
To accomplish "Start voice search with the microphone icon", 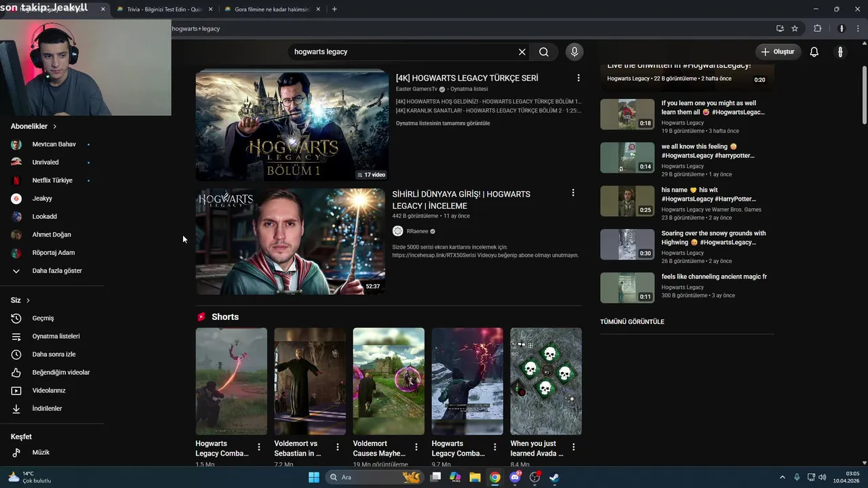I will [574, 52].
